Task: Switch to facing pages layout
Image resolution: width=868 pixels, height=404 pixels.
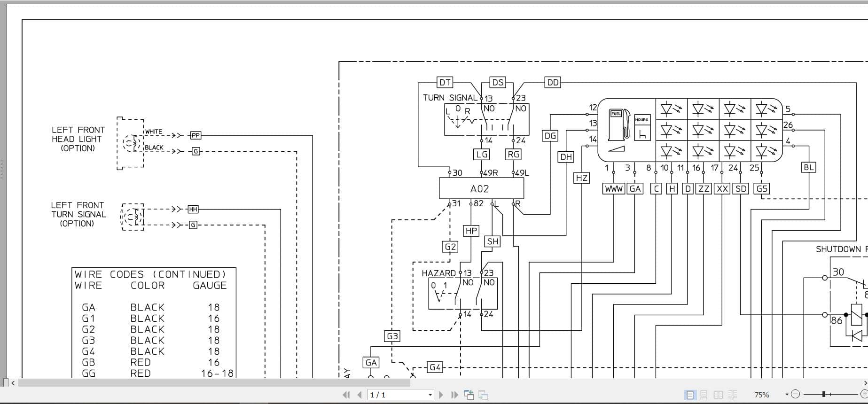Action: (718, 395)
